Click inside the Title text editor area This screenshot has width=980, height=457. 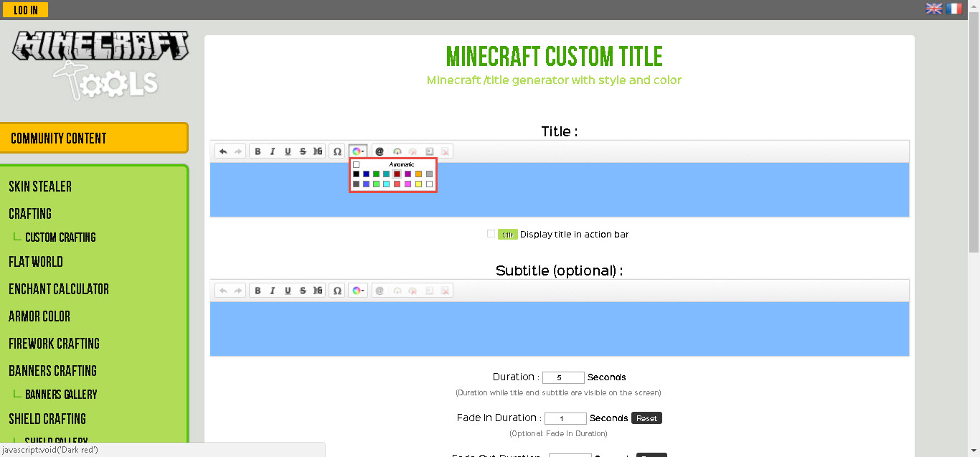(560, 190)
